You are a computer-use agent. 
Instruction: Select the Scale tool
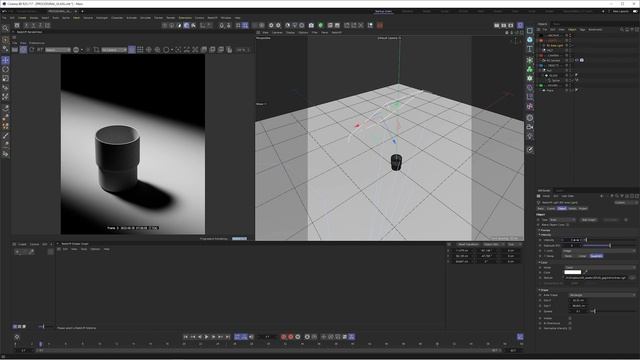click(x=5, y=78)
